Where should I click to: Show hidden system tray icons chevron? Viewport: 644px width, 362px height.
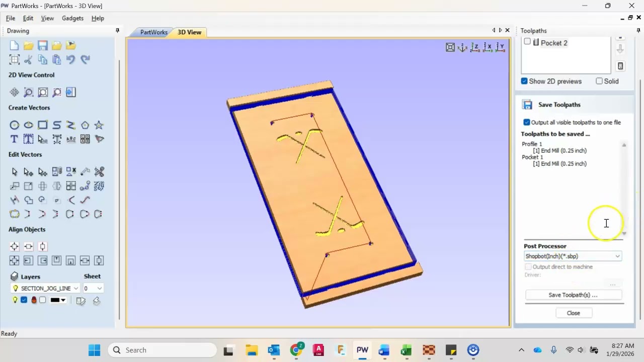coord(522,350)
